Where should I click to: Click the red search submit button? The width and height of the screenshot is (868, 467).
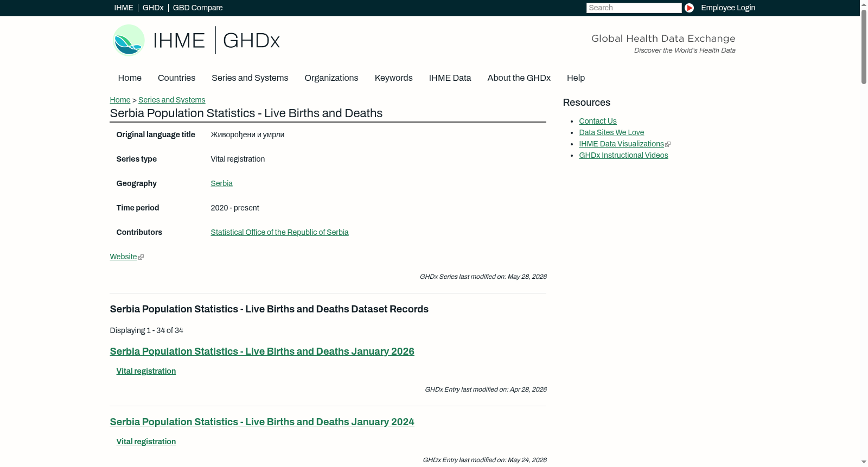(x=689, y=8)
